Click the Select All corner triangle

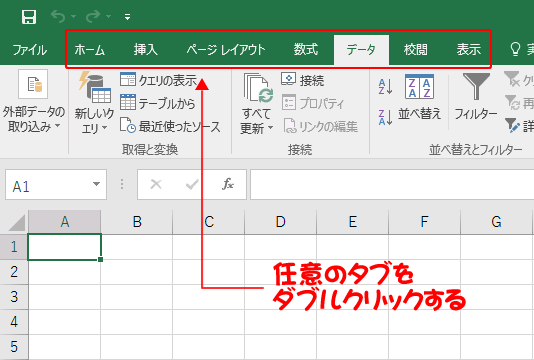pyautogui.click(x=16, y=222)
